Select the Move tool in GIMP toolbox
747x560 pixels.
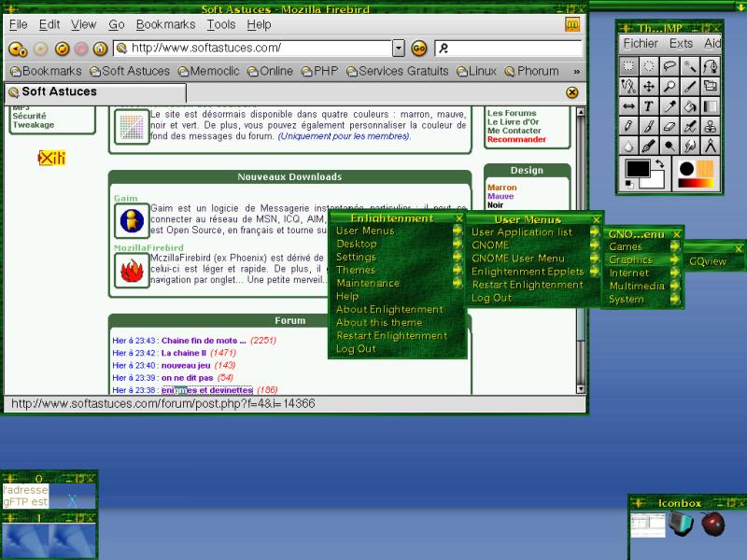coord(649,86)
